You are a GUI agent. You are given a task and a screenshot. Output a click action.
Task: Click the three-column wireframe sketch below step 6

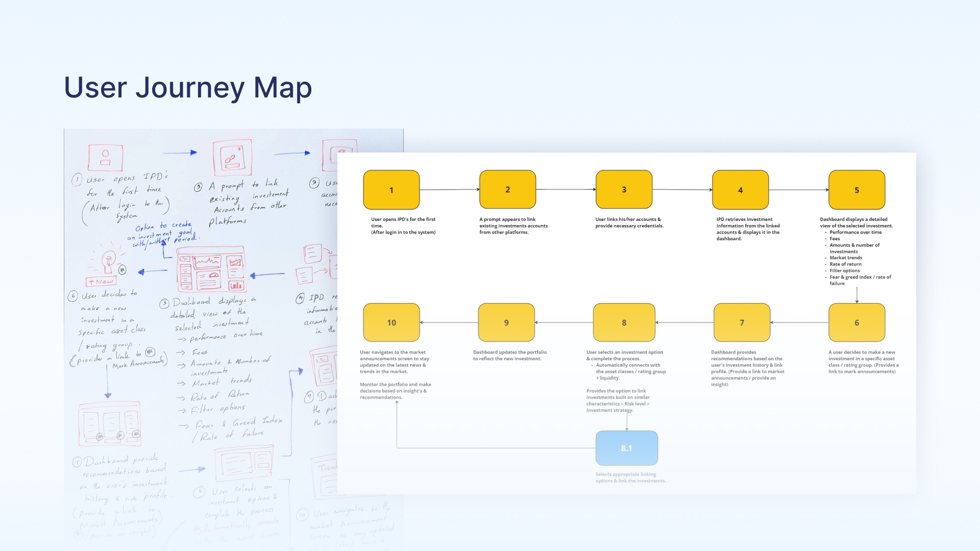110,423
